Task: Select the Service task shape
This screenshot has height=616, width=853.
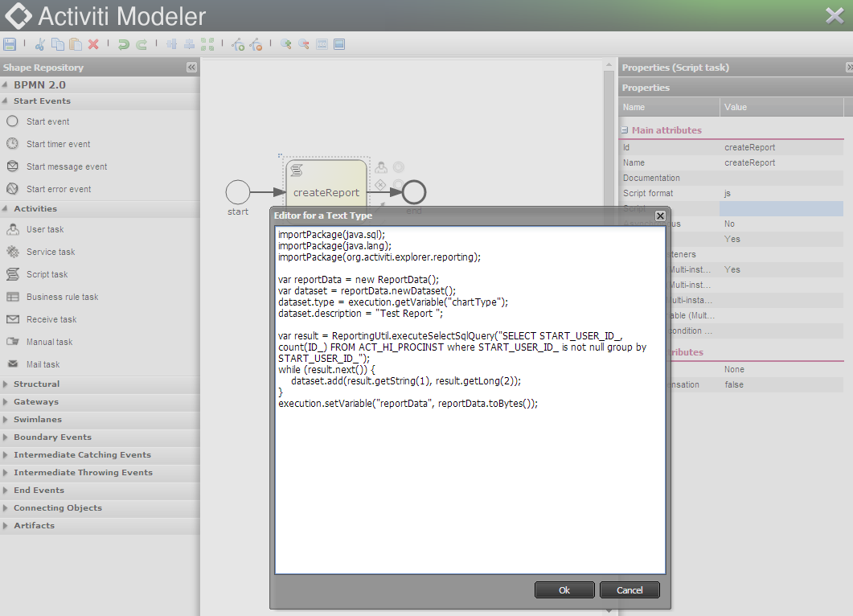Action: pos(51,252)
